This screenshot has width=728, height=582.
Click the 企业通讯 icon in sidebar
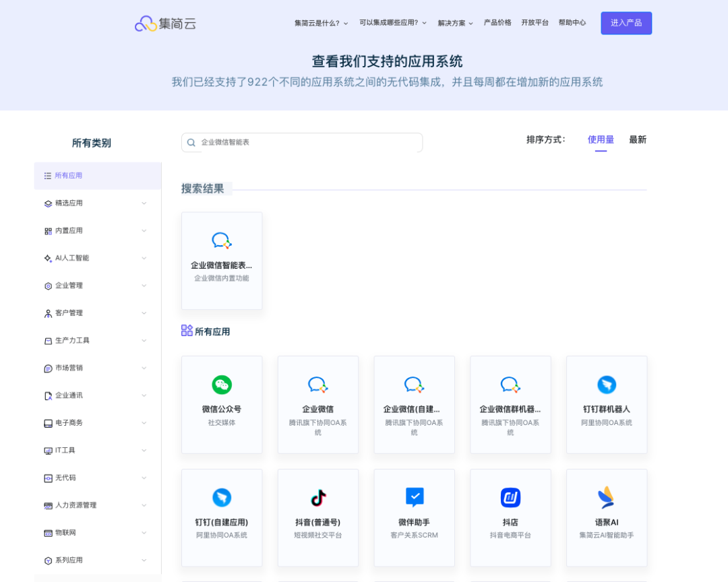pyautogui.click(x=48, y=395)
